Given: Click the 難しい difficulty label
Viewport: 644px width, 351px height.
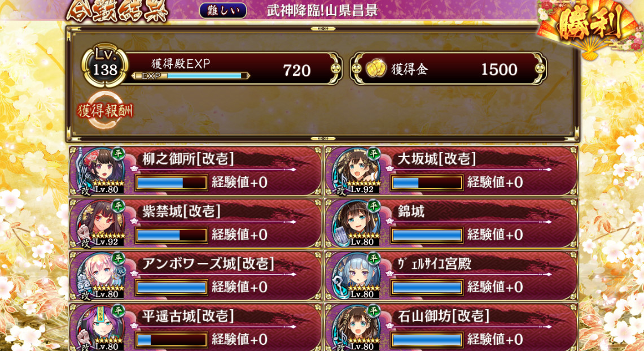Looking at the screenshot, I should point(223,10).
